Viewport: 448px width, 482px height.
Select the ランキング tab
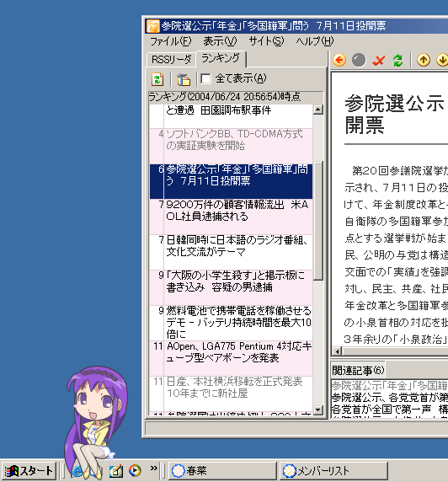[221, 58]
